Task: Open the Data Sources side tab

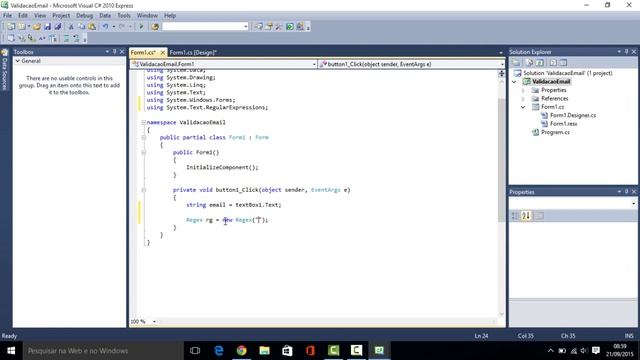Action: click(5, 70)
